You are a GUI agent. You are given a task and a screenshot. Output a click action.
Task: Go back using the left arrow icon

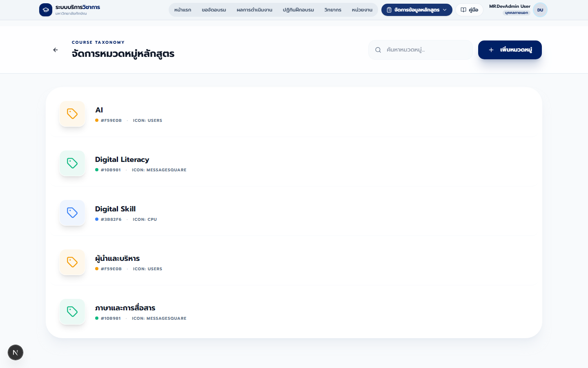pyautogui.click(x=56, y=50)
